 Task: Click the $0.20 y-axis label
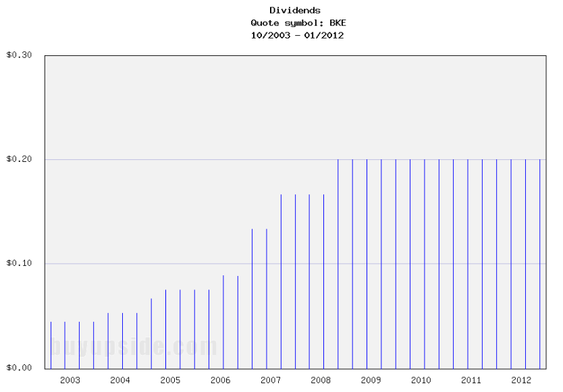pyautogui.click(x=19, y=159)
